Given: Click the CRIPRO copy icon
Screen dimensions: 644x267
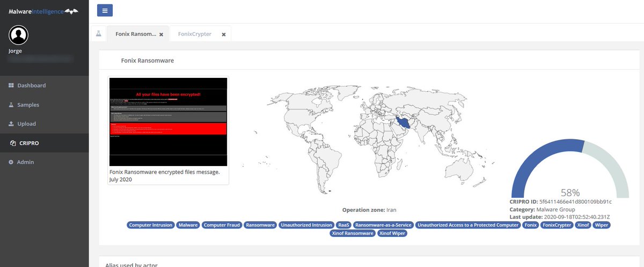Looking at the screenshot, I should [x=13, y=143].
